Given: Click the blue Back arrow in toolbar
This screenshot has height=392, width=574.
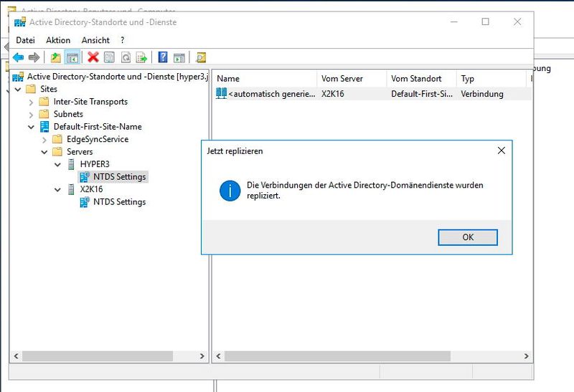Looking at the screenshot, I should pyautogui.click(x=18, y=57).
